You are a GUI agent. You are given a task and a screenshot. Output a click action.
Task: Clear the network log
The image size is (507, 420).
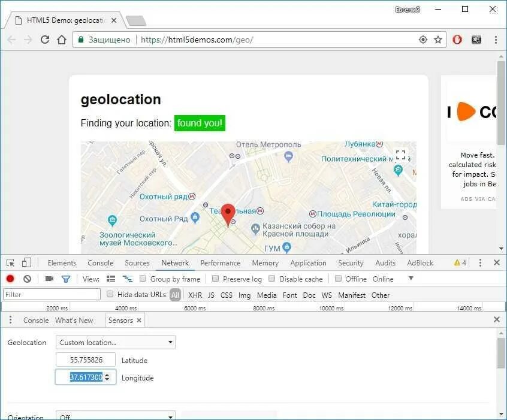(x=27, y=279)
